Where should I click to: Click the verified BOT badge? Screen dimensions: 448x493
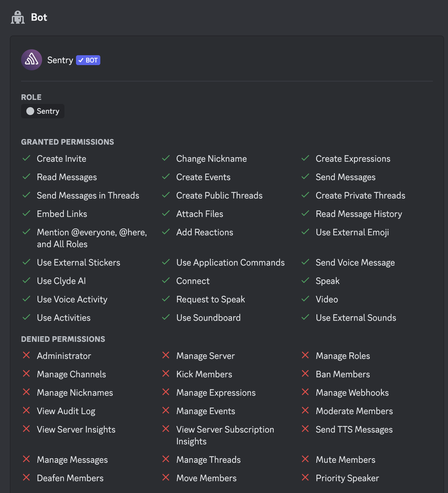coord(88,60)
